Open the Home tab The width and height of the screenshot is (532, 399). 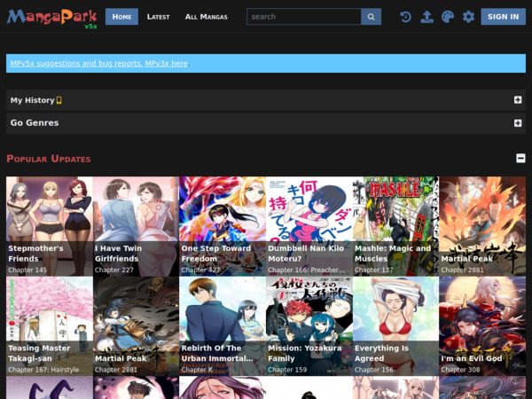tap(121, 17)
